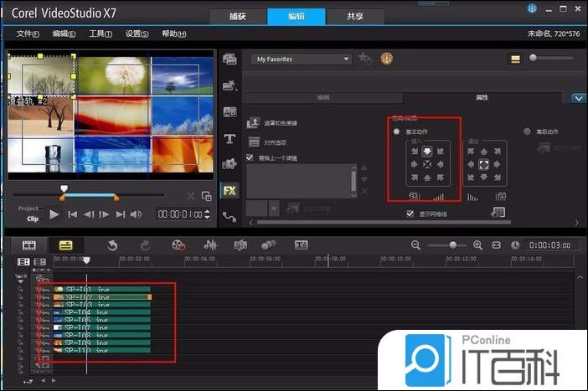This screenshot has height=391, width=588.
Task: Open the Transition library AB icon
Action: (x=230, y=112)
